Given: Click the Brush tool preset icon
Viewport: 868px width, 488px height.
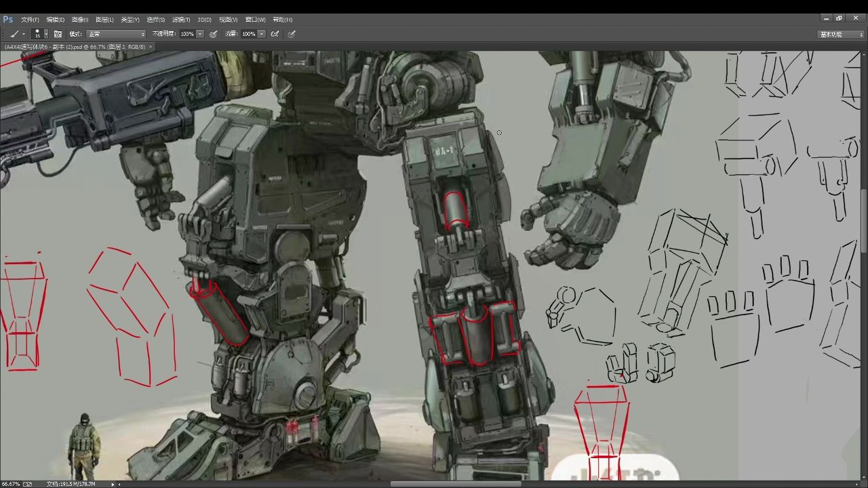Looking at the screenshot, I should point(14,34).
